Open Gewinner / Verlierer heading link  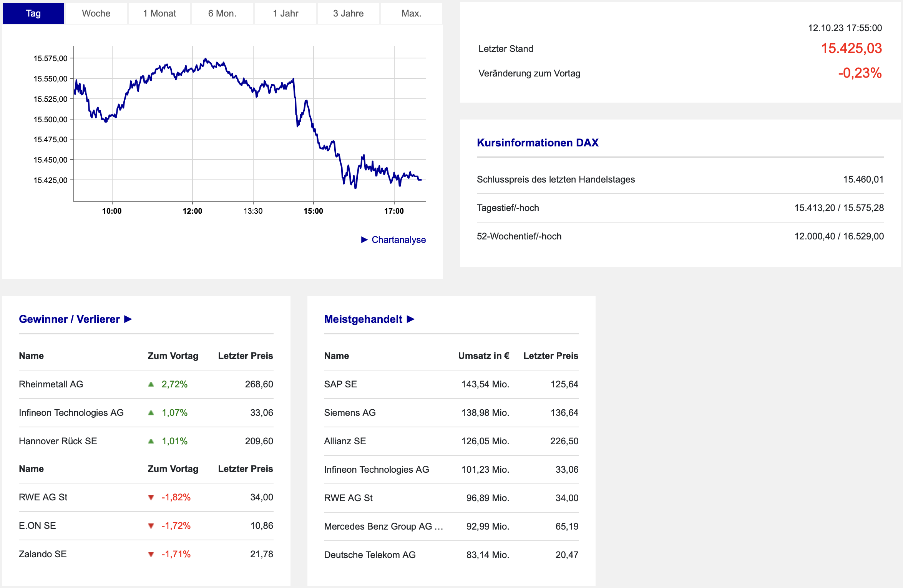[69, 319]
